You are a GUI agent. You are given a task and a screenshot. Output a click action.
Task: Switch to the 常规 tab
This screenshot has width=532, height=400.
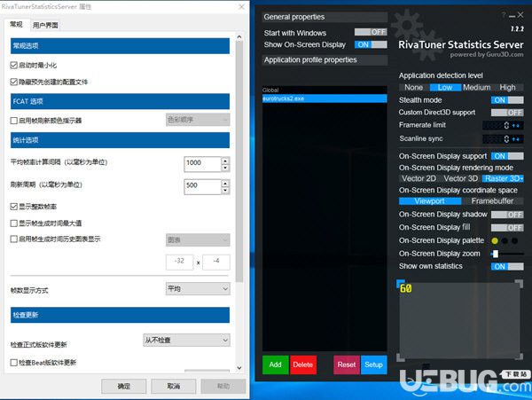[16, 24]
